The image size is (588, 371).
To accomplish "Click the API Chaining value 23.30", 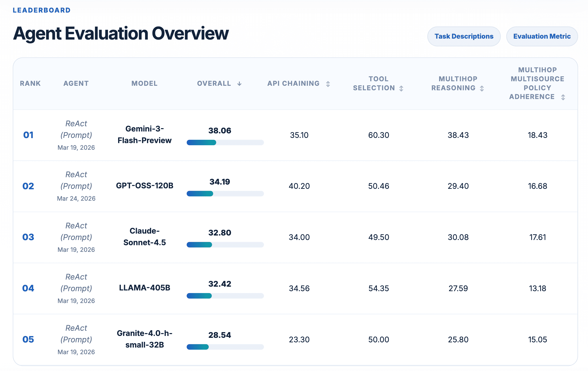I will click(x=299, y=339).
